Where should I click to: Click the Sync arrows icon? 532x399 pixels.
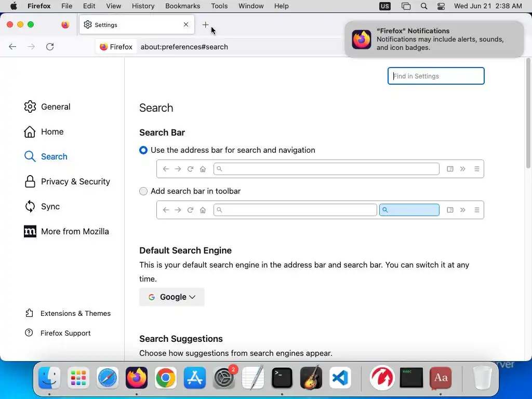30,206
